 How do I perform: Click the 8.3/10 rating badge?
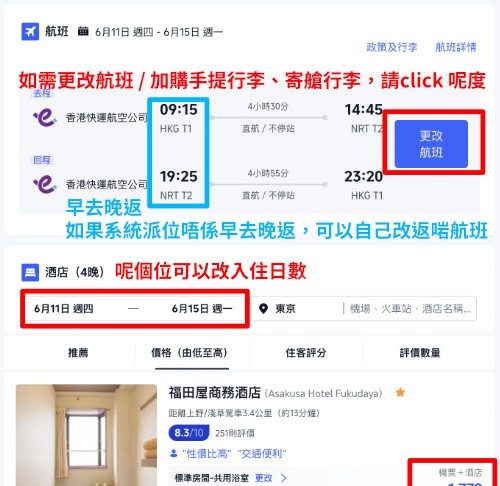[189, 433]
